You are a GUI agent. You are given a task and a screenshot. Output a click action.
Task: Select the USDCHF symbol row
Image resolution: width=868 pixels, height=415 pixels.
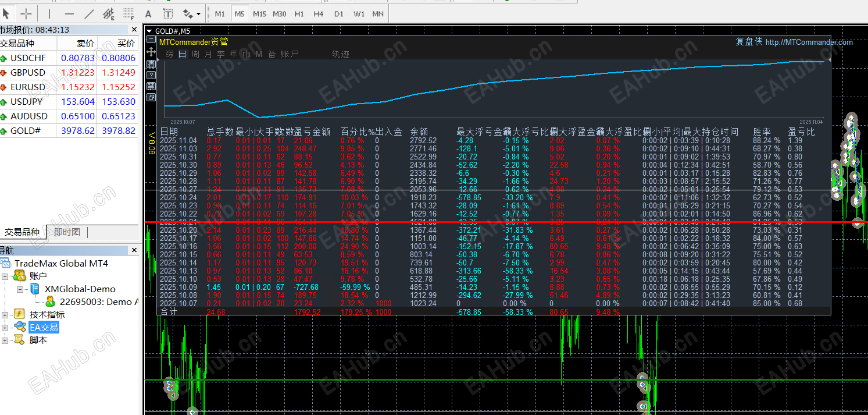(69, 58)
